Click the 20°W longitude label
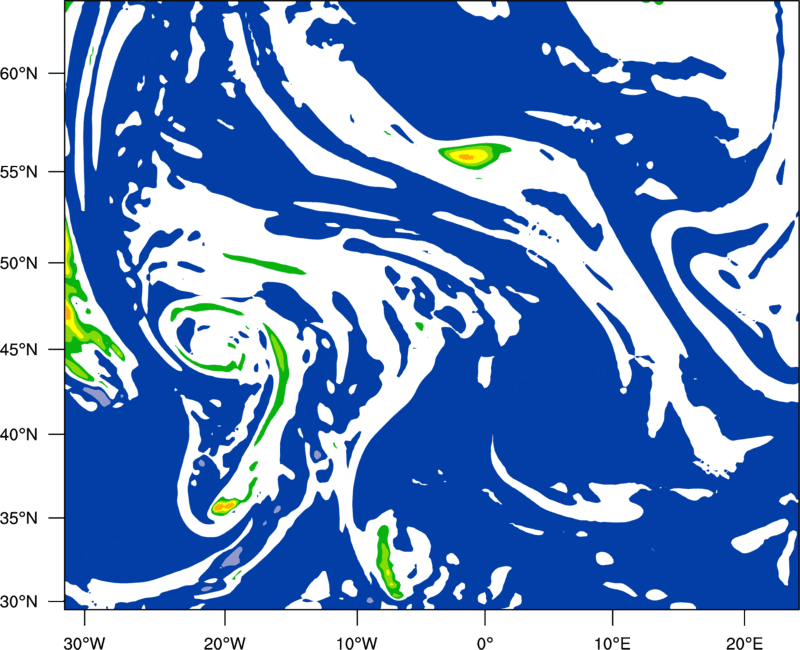The height and width of the screenshot is (650, 800). click(224, 643)
